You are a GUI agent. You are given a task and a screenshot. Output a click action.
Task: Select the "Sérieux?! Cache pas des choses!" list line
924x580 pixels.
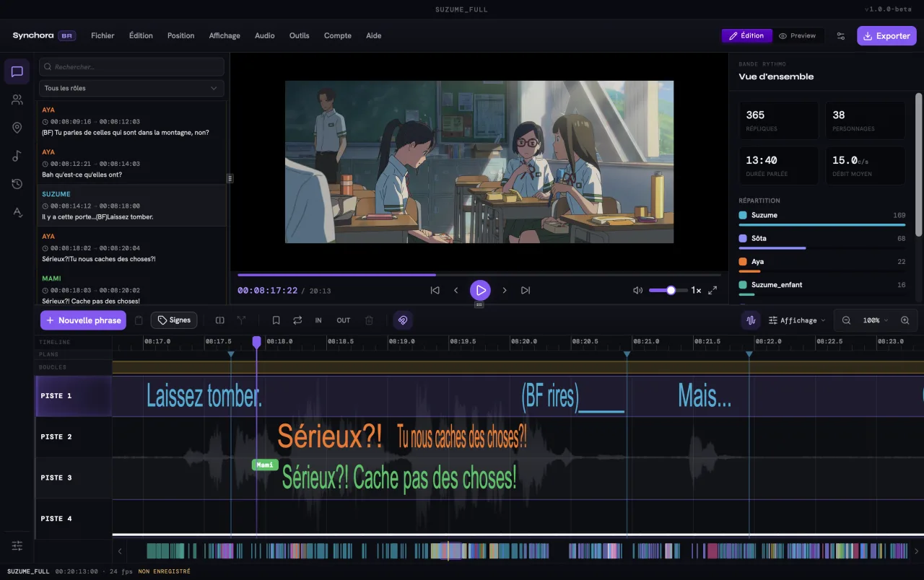click(x=132, y=289)
